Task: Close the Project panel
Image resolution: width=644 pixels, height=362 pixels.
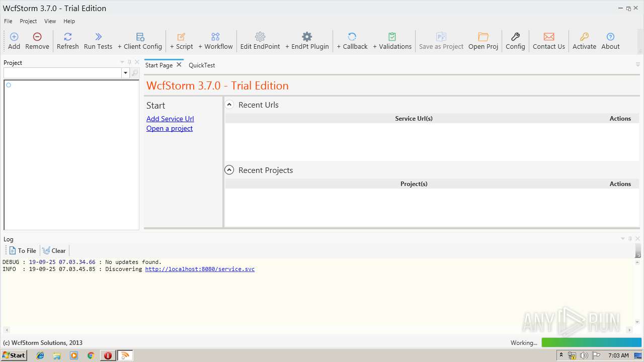Action: 137,62
